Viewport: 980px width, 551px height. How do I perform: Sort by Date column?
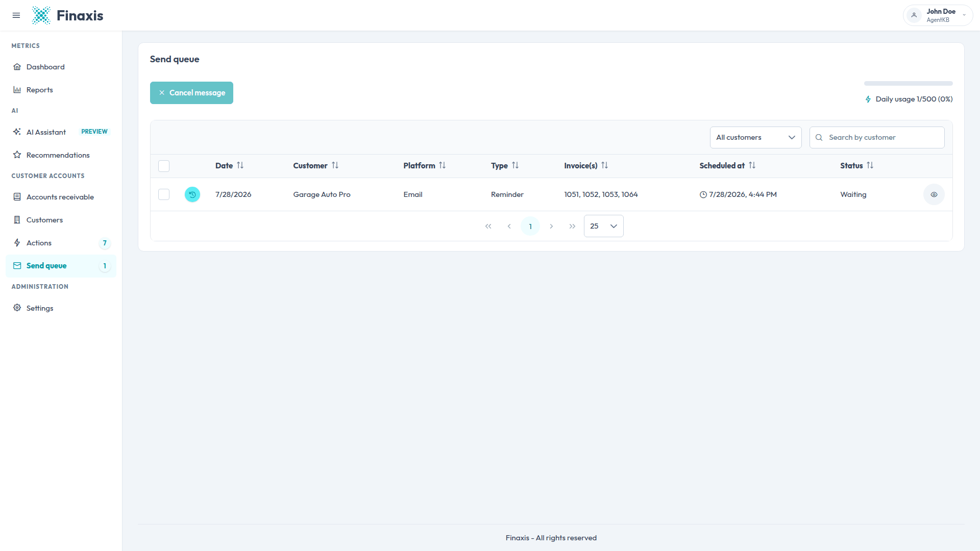click(x=229, y=166)
